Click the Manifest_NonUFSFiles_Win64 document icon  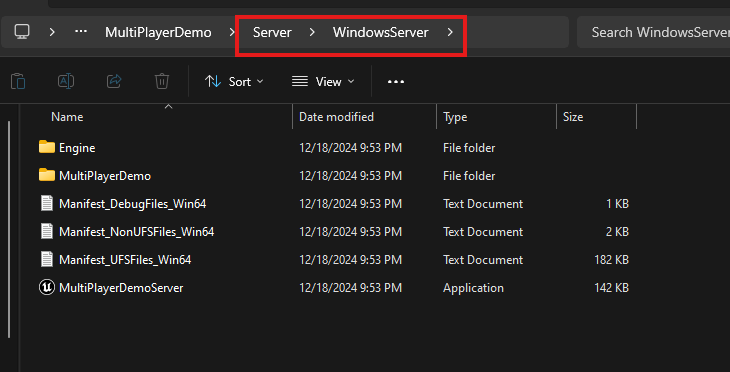(47, 231)
